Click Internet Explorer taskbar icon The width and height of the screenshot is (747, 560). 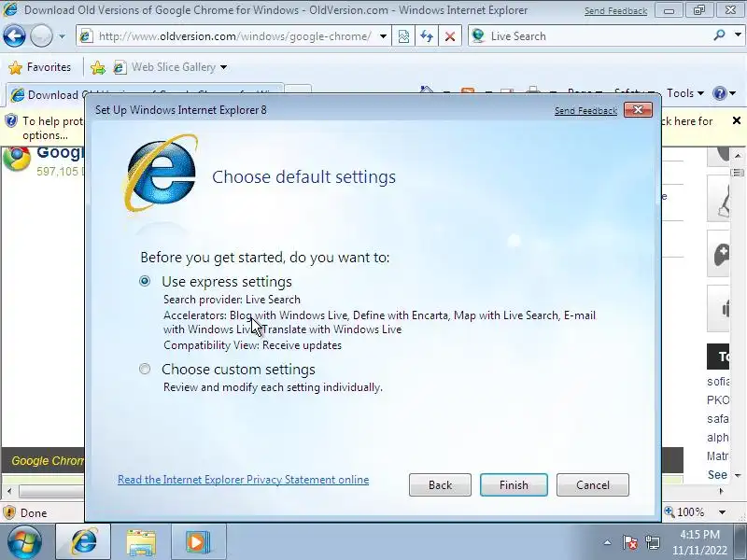pos(84,541)
